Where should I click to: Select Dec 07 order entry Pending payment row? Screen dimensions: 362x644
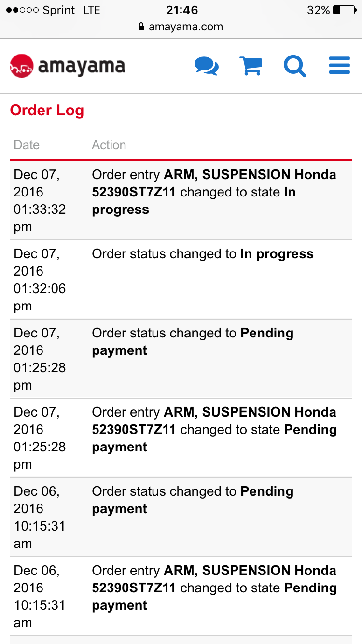tap(214, 430)
